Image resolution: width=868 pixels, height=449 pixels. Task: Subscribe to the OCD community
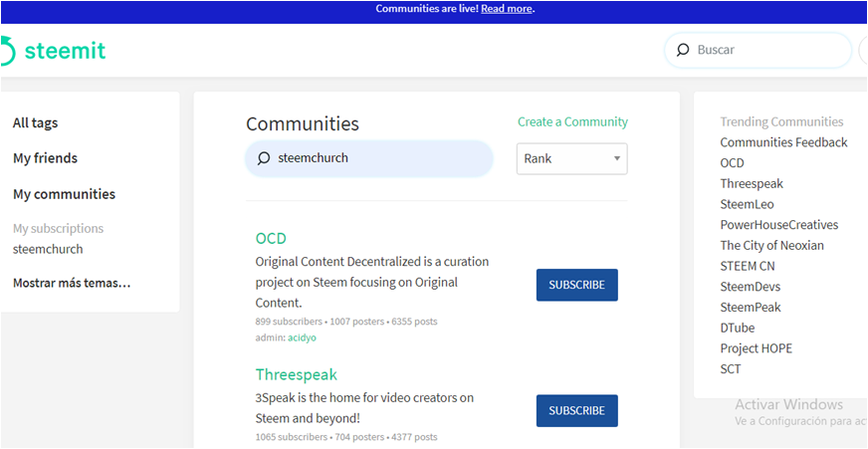pyautogui.click(x=576, y=285)
